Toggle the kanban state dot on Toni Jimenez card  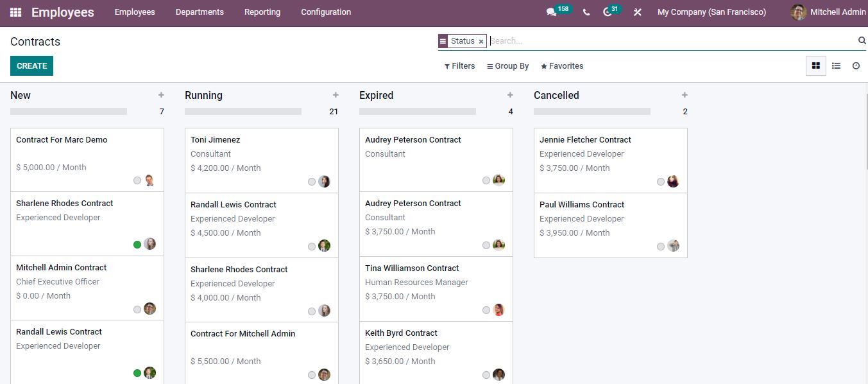(x=312, y=181)
